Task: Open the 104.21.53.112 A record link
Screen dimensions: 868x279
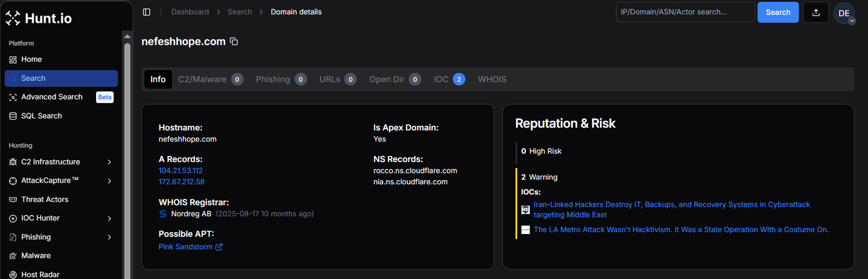Action: (x=180, y=171)
